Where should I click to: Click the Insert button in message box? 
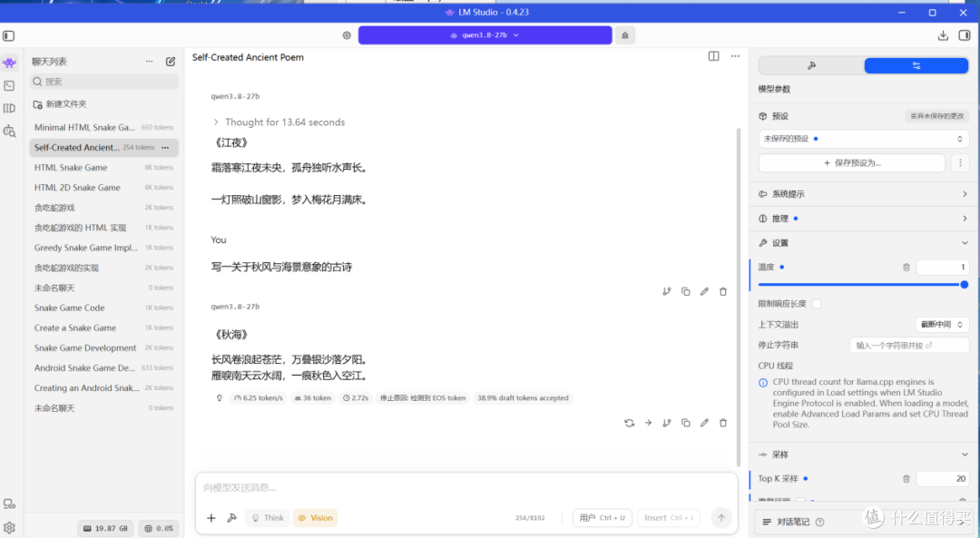[x=669, y=518]
